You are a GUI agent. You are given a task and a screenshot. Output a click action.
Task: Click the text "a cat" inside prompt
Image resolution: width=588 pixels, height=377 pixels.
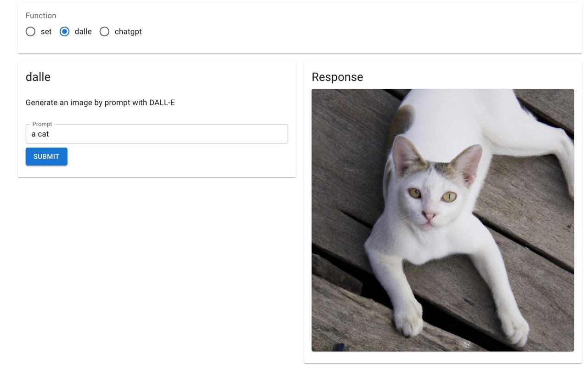coord(40,134)
